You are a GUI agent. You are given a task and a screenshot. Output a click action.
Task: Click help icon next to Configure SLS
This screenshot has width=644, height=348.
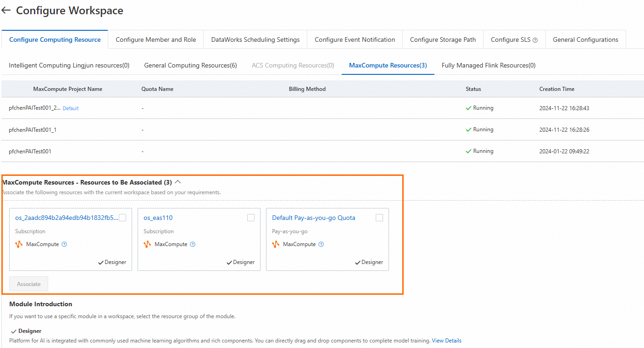(x=535, y=40)
